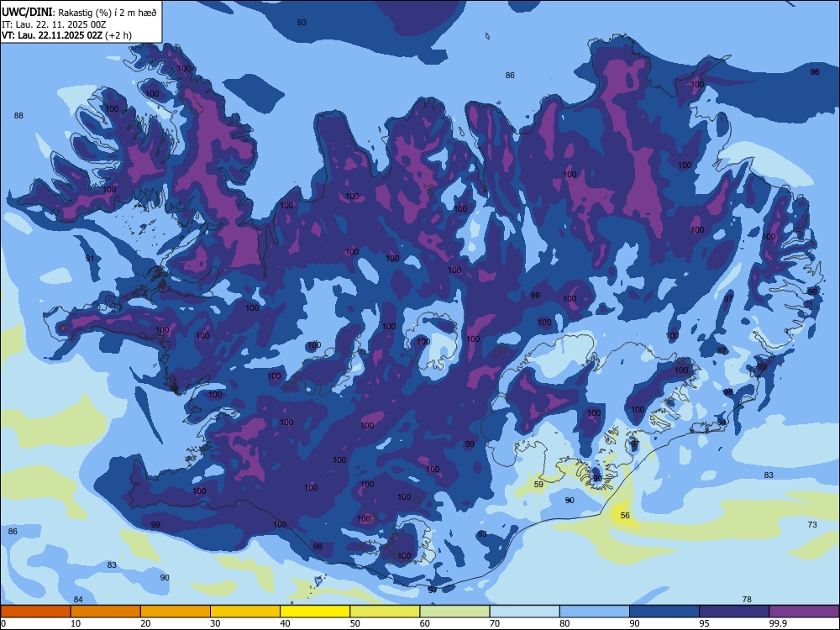Click the dark orange 0–10 legend swatch
The image size is (840, 630).
[x=35, y=612]
